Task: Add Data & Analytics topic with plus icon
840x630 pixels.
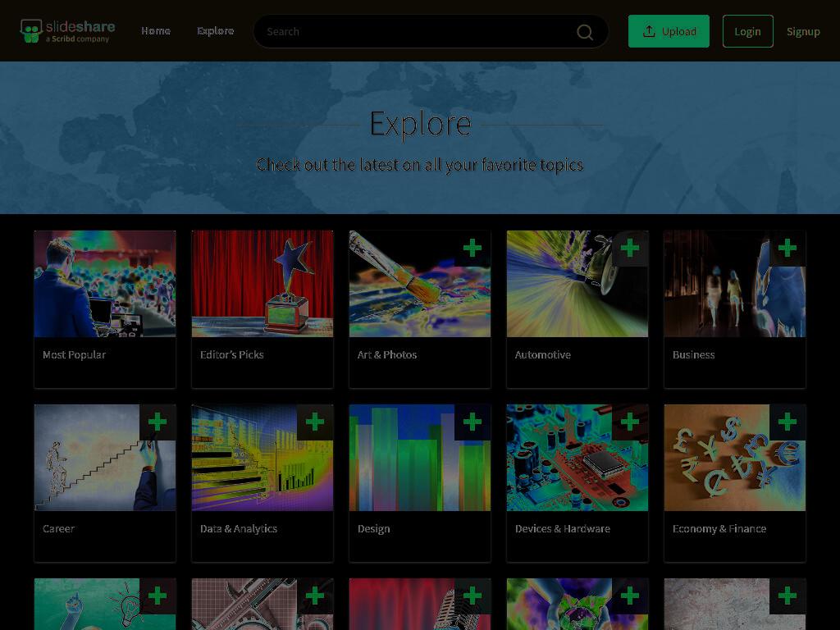Action: pos(314,422)
